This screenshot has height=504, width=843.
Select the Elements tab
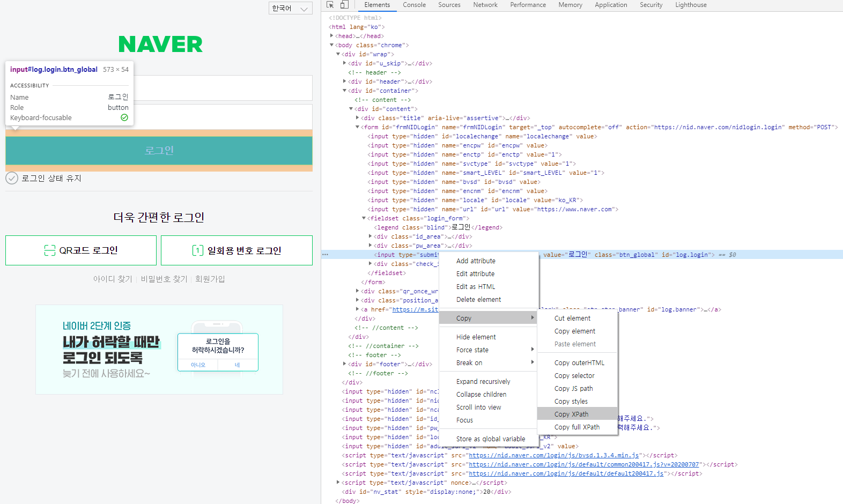pos(377,5)
